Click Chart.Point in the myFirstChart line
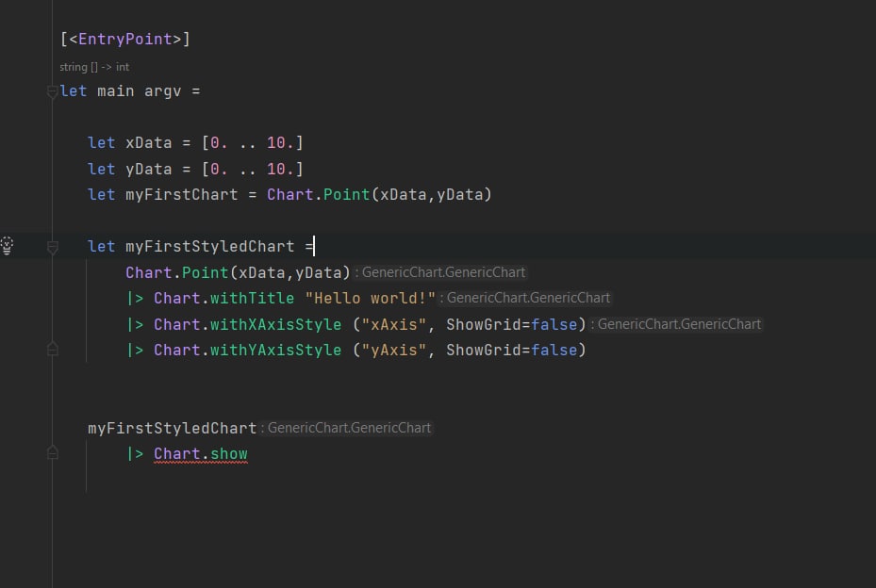876x588 pixels. [x=319, y=195]
